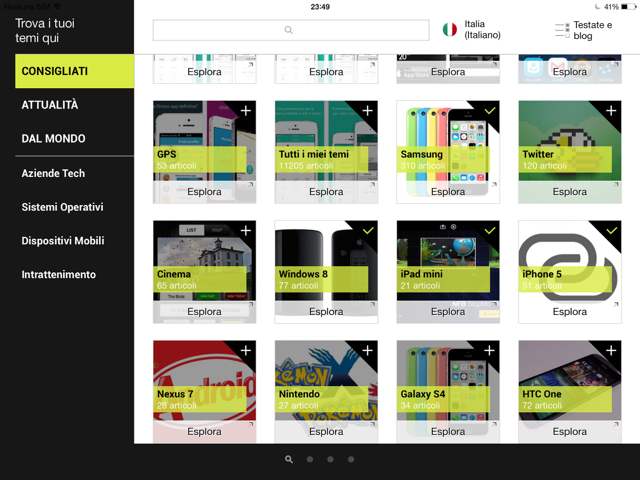Tap Esplora under the Windows 8 card
The image size is (640, 480).
coord(326,312)
